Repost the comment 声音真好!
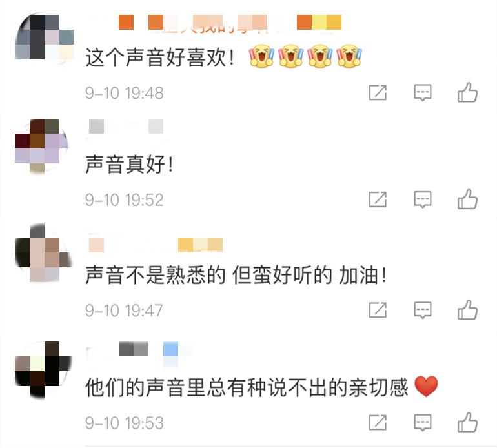This screenshot has width=497, height=448. point(378,199)
